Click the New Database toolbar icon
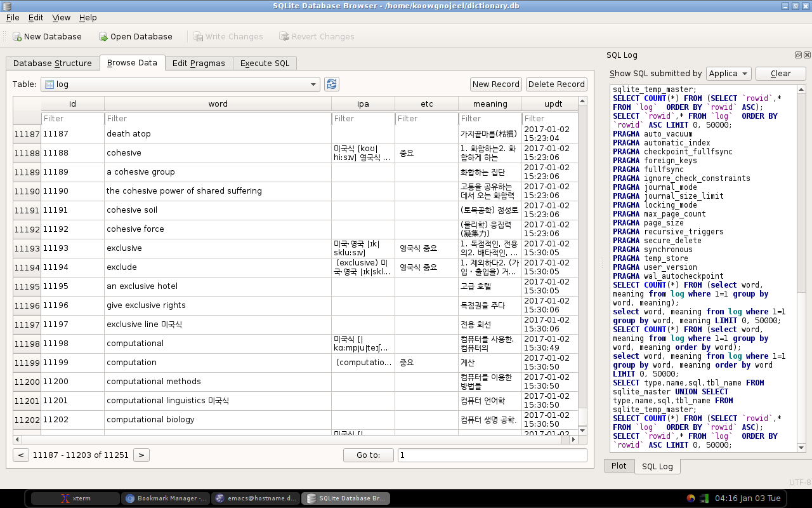The image size is (812, 508). [x=17, y=37]
